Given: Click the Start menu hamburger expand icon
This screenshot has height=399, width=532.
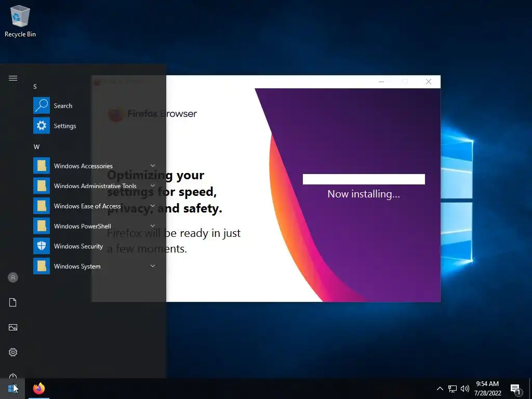Looking at the screenshot, I should (x=13, y=78).
